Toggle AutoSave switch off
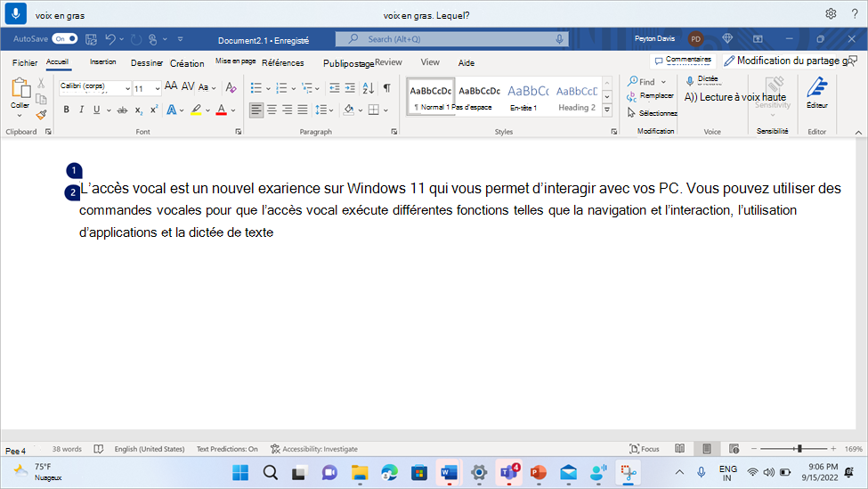Viewport: 868px width, 489px height. (x=65, y=39)
